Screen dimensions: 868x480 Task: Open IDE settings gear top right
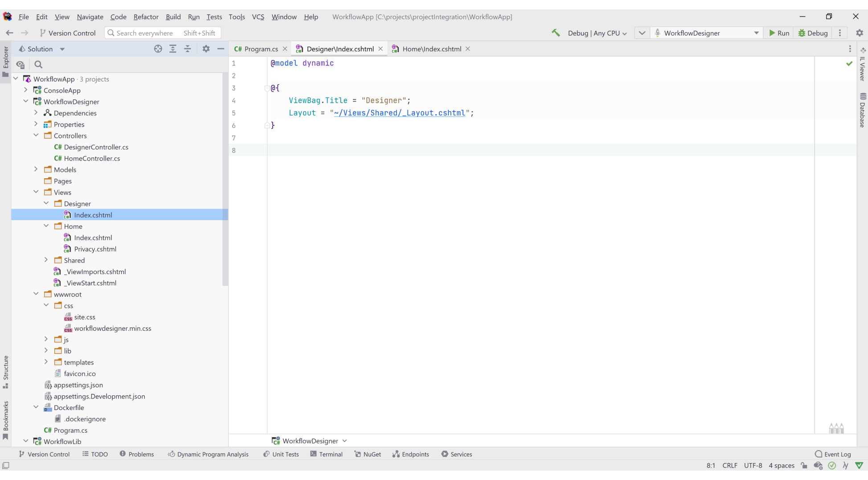pyautogui.click(x=860, y=33)
